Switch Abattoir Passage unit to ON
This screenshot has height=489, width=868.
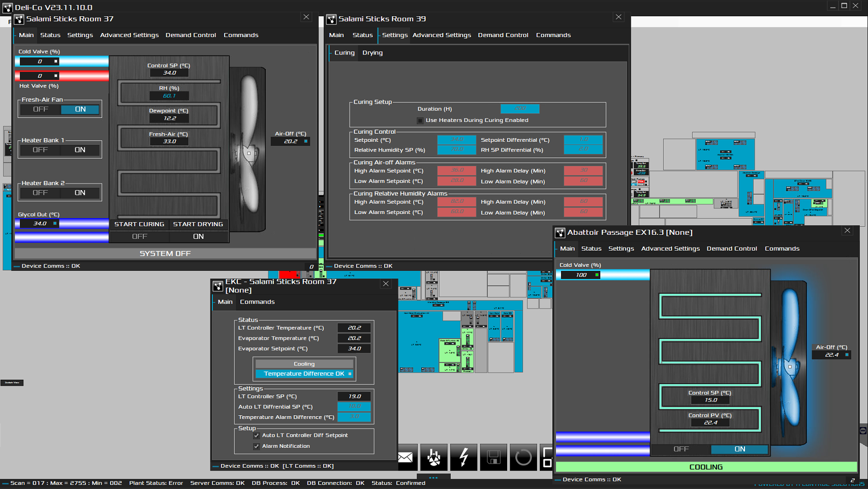tap(740, 449)
